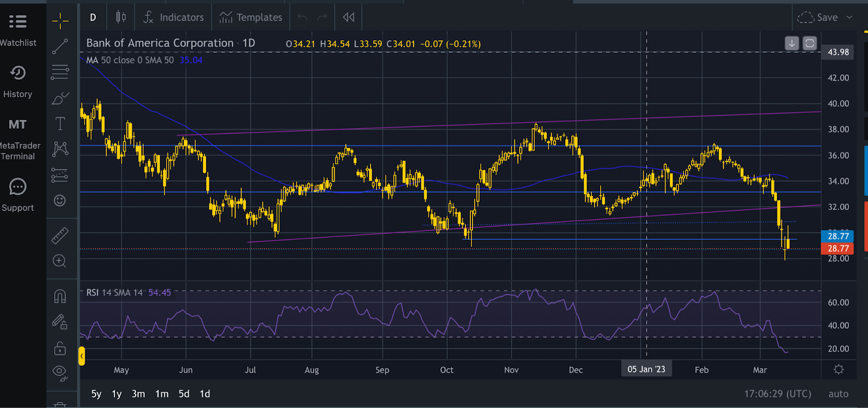Image resolution: width=868 pixels, height=408 pixels.
Task: Open MetaTrader Terminal
Action: tap(18, 139)
